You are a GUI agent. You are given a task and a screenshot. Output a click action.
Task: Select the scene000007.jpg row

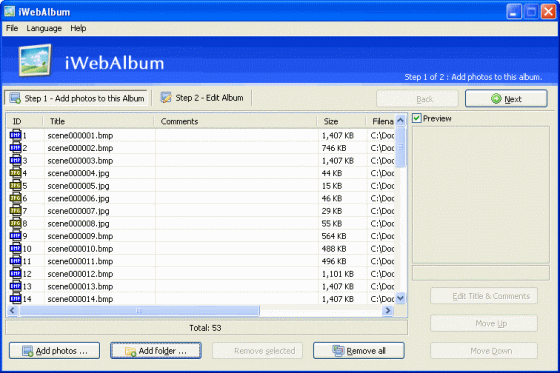point(201,211)
